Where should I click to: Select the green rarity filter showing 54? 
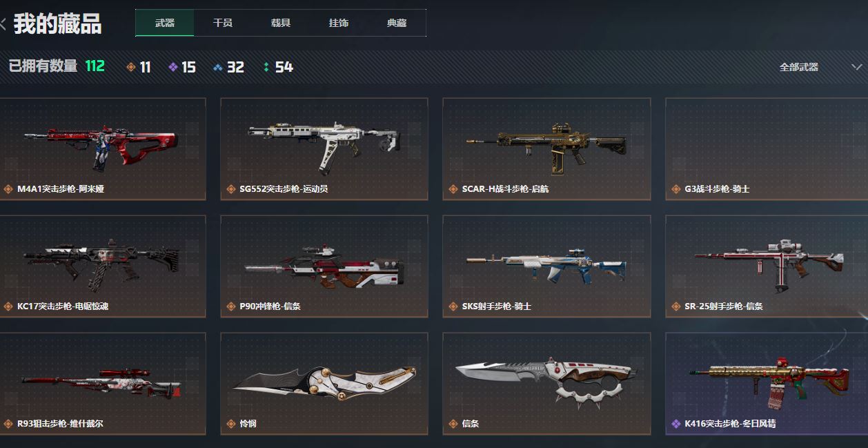pos(278,67)
